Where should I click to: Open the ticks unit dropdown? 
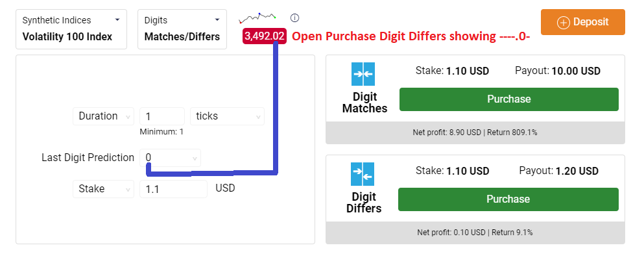click(227, 116)
